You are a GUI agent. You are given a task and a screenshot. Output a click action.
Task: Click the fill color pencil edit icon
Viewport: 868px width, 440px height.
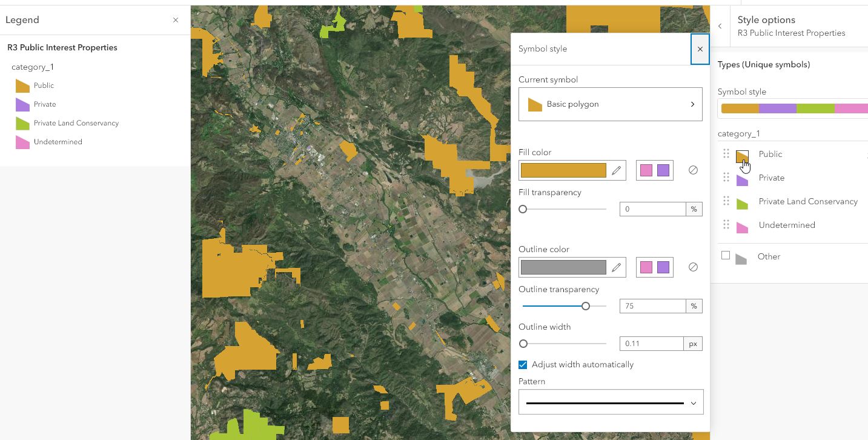(x=616, y=171)
